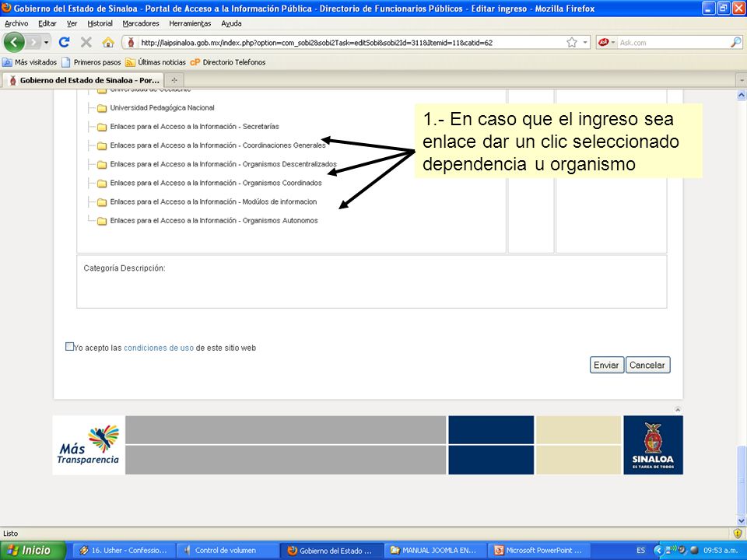Select Enlaces - Coordinaciones Generales category
The image size is (747, 560).
[218, 145]
